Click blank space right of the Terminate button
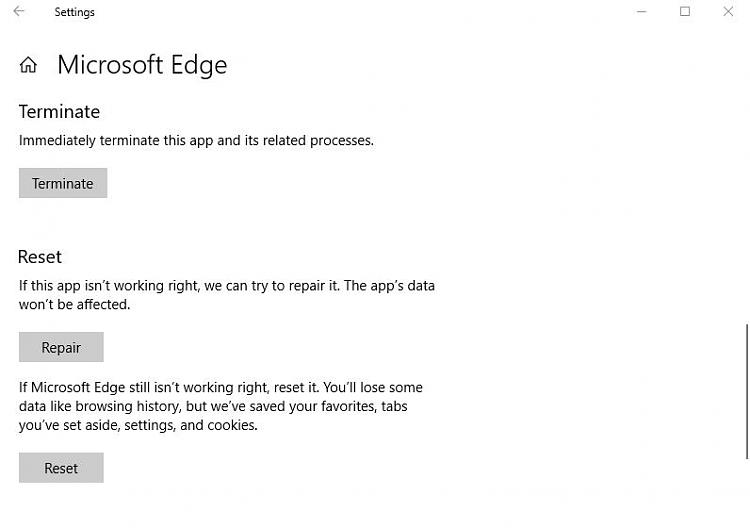 tap(300, 183)
